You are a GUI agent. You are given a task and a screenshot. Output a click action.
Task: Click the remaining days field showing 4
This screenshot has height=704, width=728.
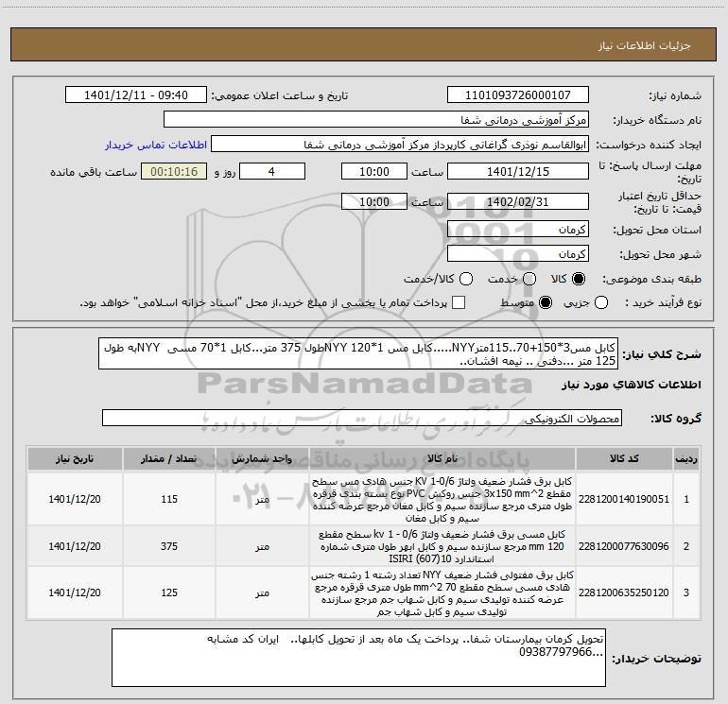point(272,171)
